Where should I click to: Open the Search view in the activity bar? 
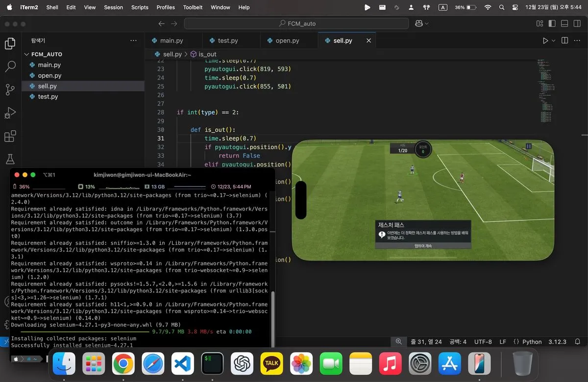click(x=10, y=67)
